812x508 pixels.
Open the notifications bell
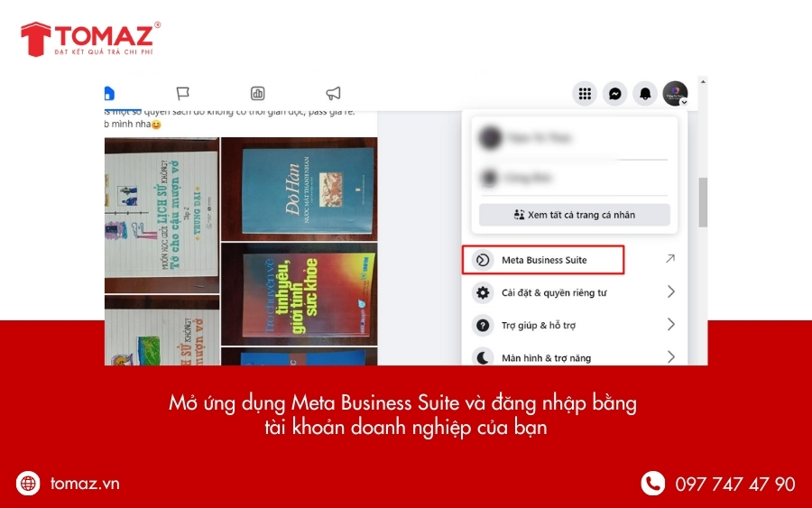click(x=645, y=94)
